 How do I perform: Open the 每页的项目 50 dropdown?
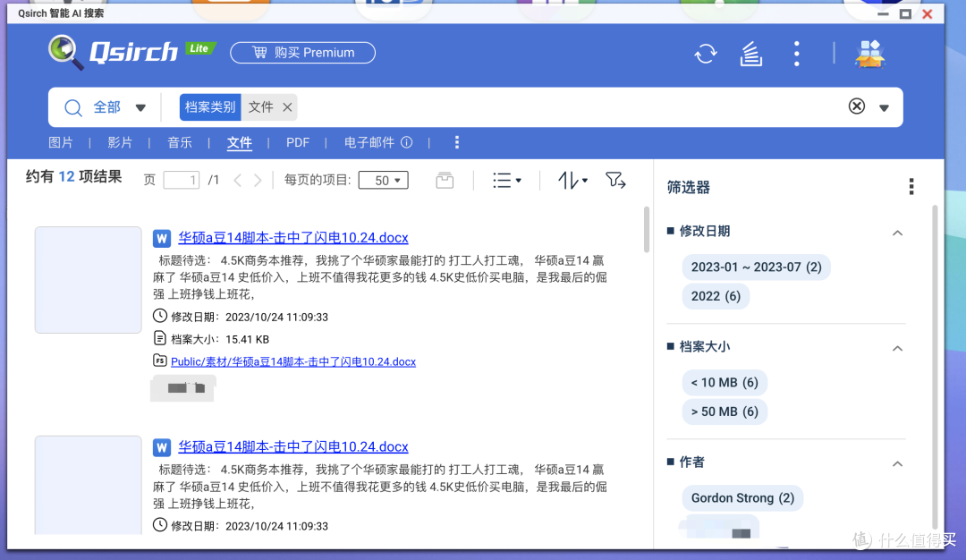(x=383, y=180)
